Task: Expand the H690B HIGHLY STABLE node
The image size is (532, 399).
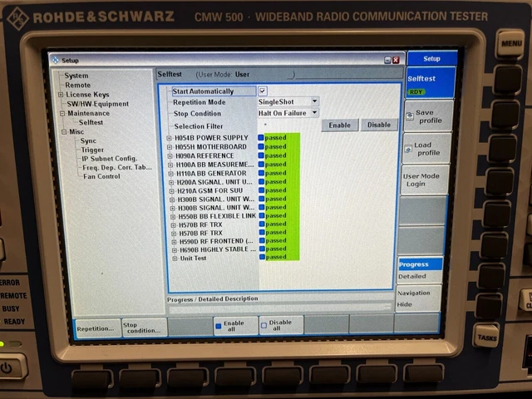Action: coord(174,250)
